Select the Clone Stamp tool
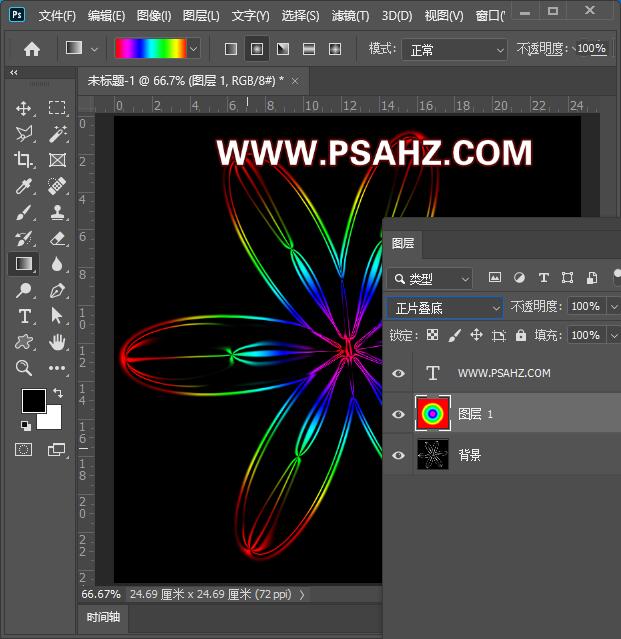The width and height of the screenshot is (621, 639). 57,212
